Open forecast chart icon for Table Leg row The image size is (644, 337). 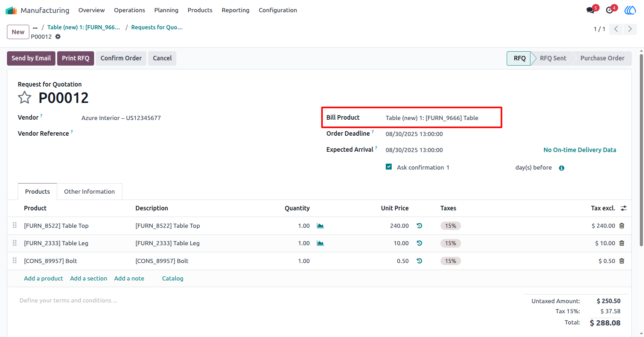[320, 243]
